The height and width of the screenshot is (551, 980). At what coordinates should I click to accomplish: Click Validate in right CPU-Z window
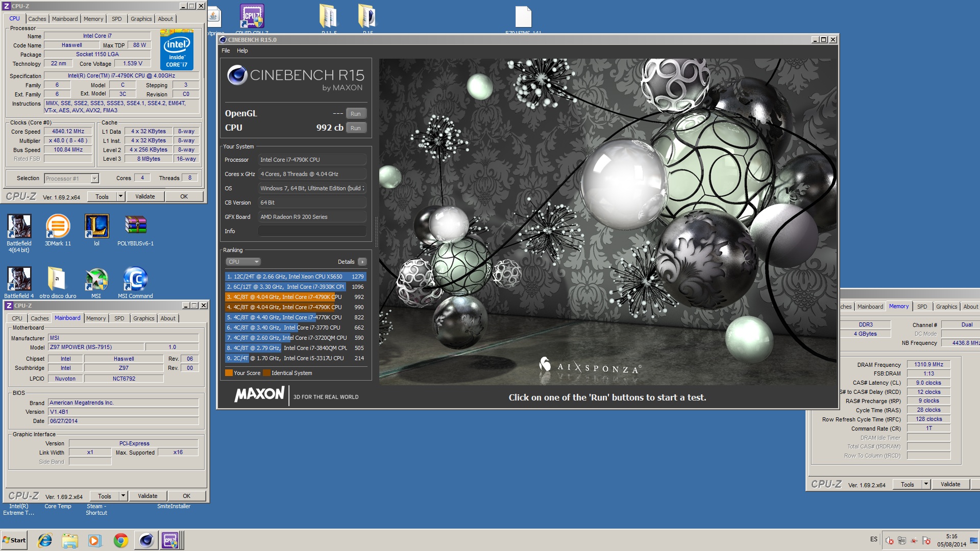[x=950, y=484]
